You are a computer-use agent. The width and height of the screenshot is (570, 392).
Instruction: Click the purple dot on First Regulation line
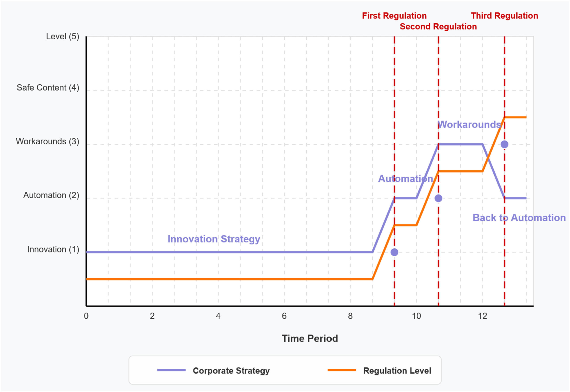(394, 252)
